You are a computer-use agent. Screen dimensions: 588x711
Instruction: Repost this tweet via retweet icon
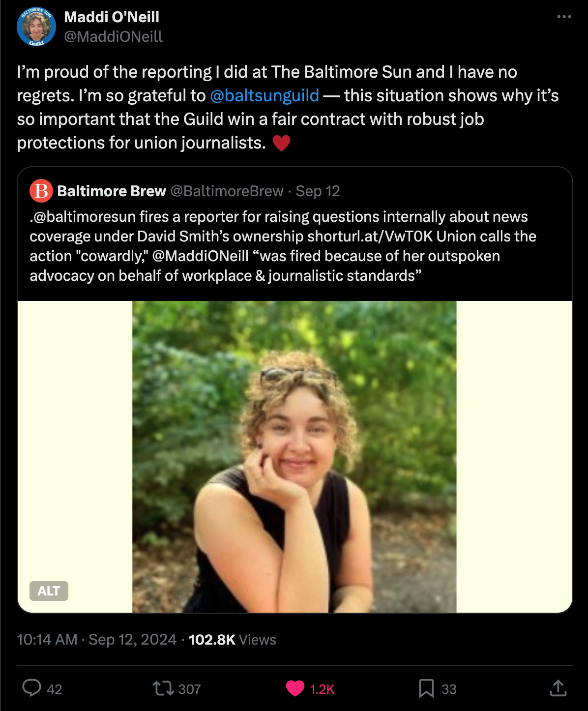163,688
